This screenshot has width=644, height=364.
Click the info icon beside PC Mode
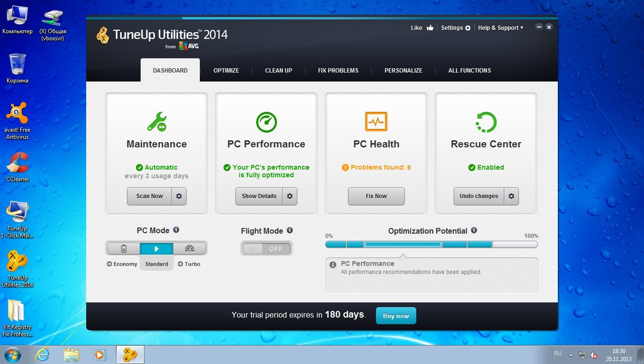(x=176, y=229)
